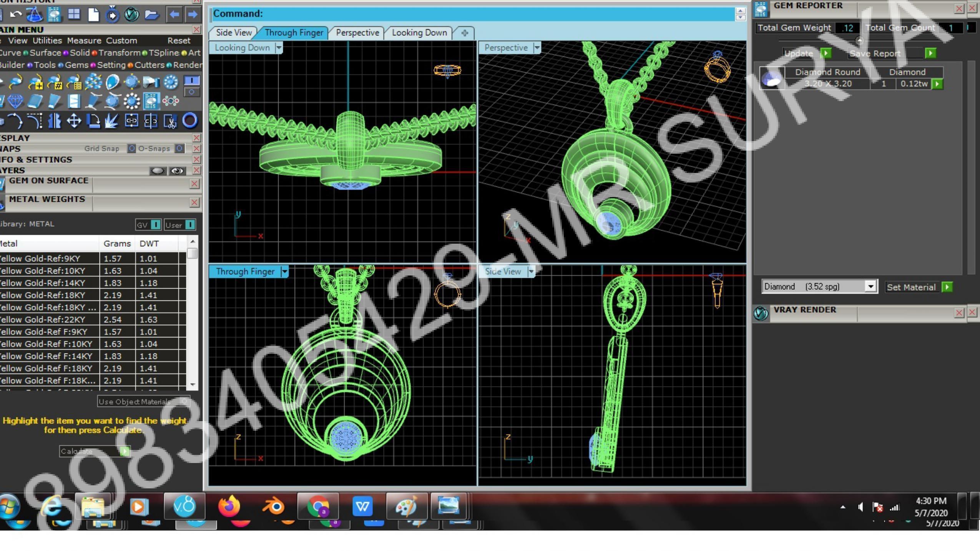
Task: Toggle the Layers eye visibility button
Action: click(177, 171)
